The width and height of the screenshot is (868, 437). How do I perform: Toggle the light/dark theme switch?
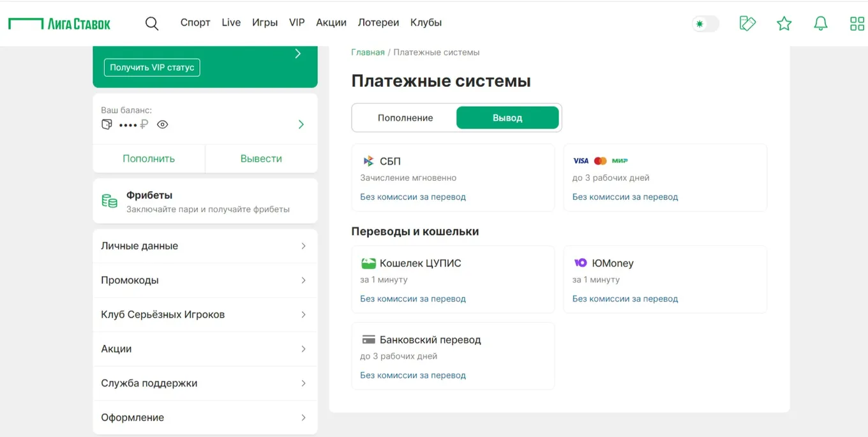(705, 24)
